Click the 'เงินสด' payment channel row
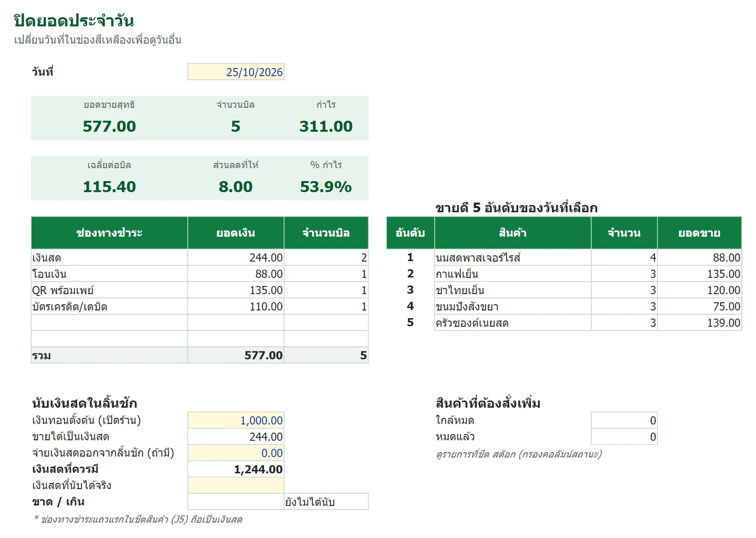 (x=200, y=257)
